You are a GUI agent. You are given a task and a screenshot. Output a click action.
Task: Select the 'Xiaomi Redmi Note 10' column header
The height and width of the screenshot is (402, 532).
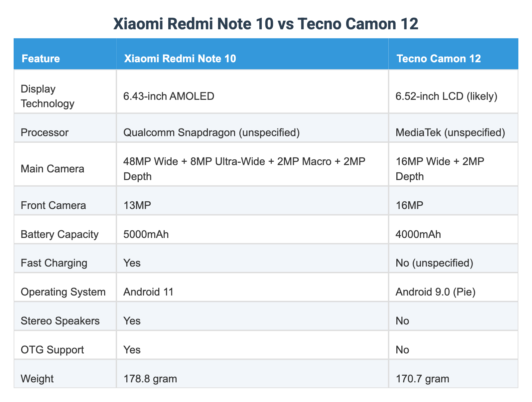point(180,59)
